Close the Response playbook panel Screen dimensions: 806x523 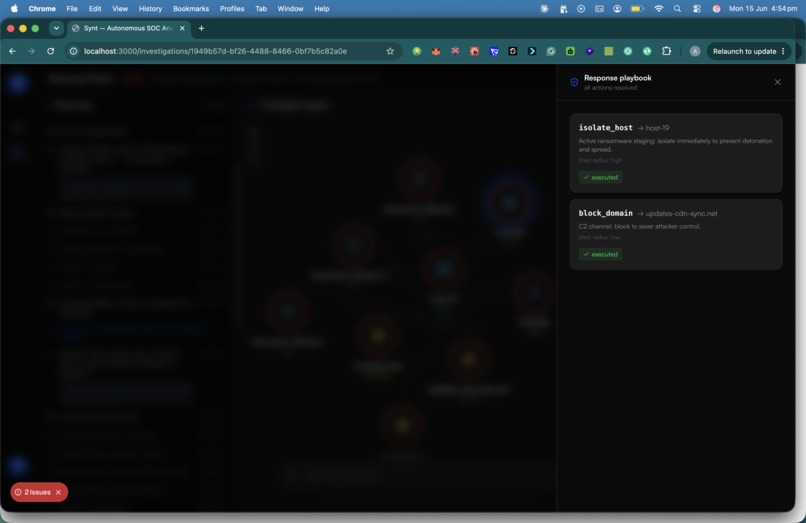(x=777, y=82)
